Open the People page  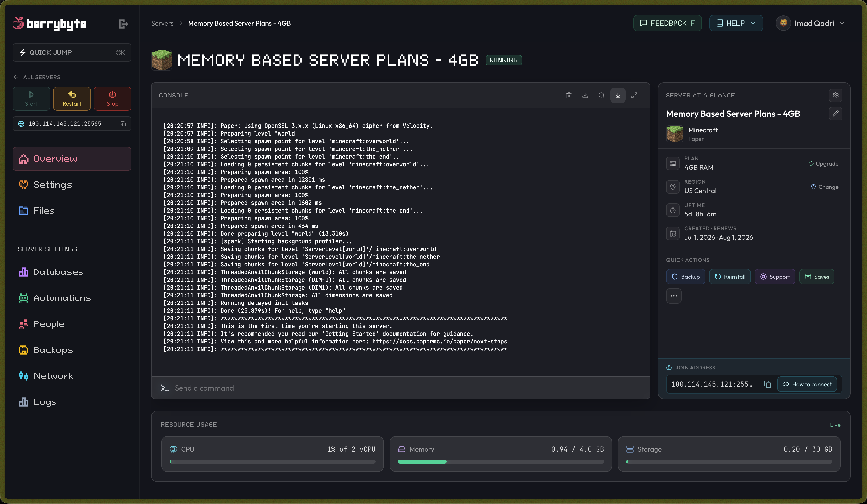coord(72,324)
